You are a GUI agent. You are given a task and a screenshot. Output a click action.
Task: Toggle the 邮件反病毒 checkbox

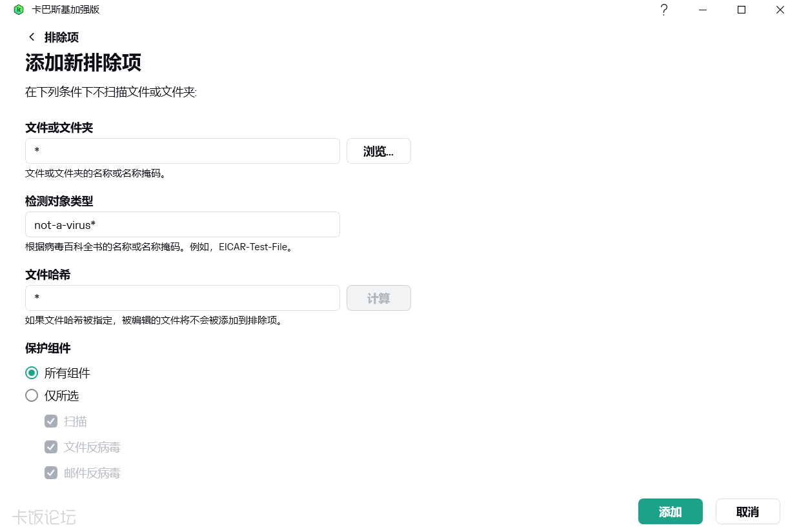(51, 473)
